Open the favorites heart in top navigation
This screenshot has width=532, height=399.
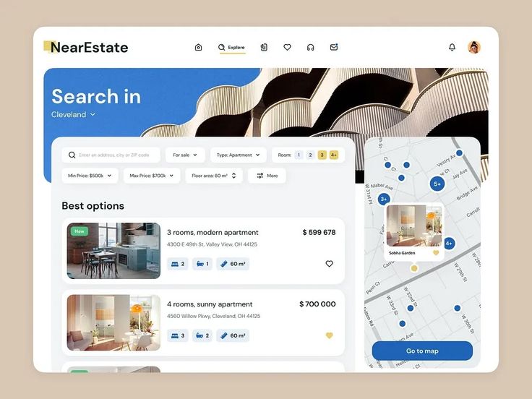point(288,47)
